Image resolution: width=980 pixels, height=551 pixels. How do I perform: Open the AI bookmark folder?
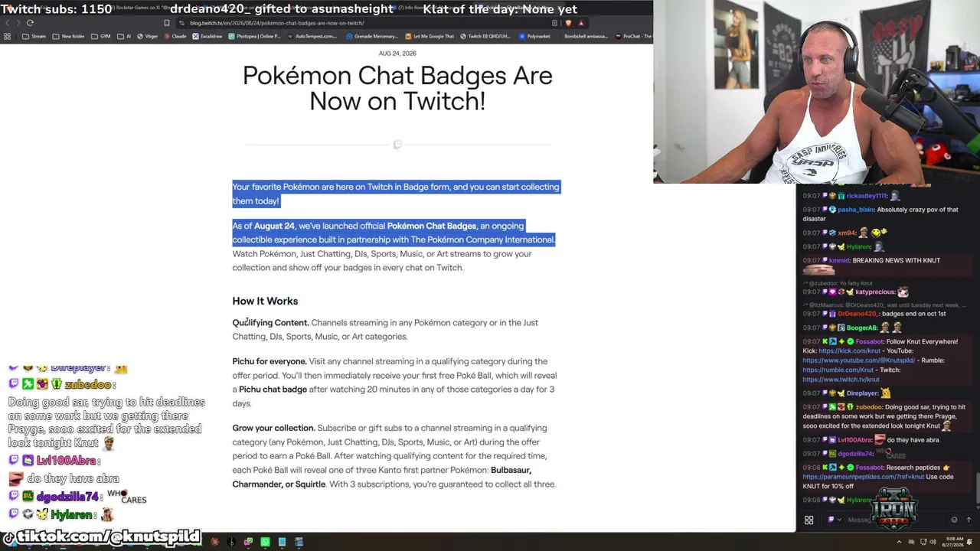124,36
